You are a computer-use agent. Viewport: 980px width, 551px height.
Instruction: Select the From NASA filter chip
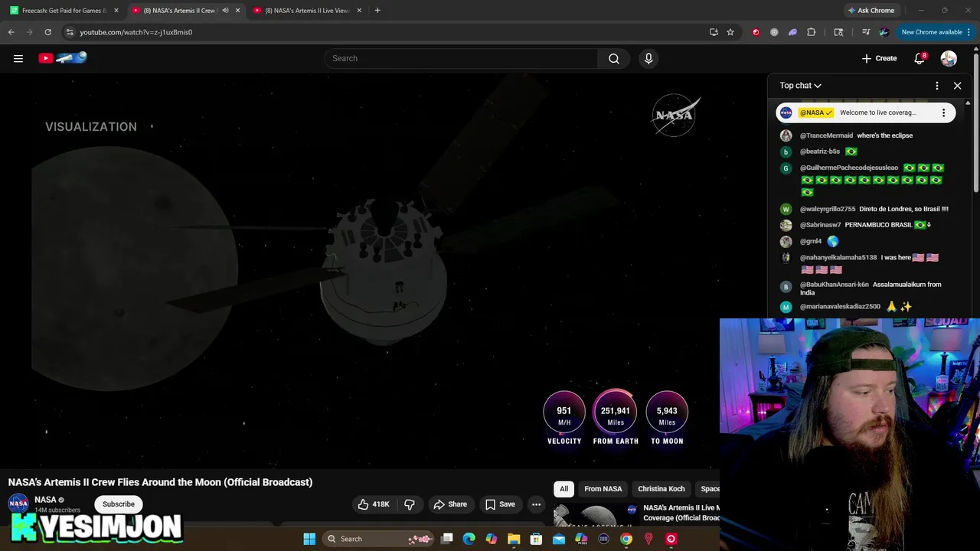(603, 489)
